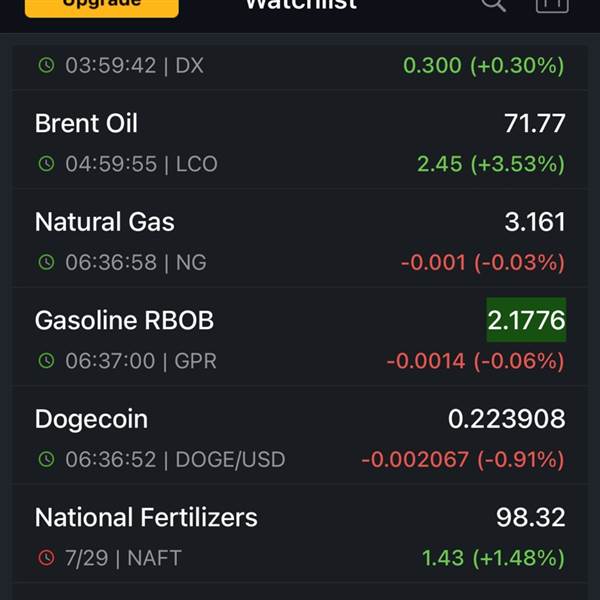Click the green clock icon beside DX

tap(46, 65)
